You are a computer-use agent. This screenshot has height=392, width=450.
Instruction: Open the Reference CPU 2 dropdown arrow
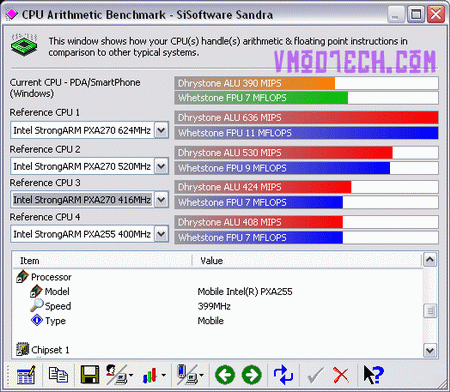(161, 166)
